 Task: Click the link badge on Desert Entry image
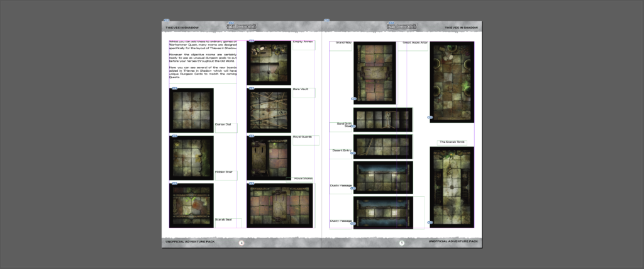[x=353, y=153]
